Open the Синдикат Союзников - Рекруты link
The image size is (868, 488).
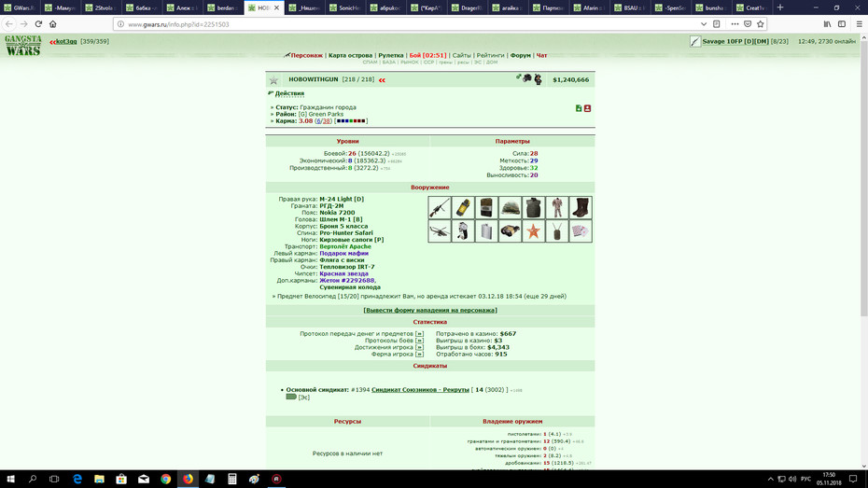(x=420, y=389)
